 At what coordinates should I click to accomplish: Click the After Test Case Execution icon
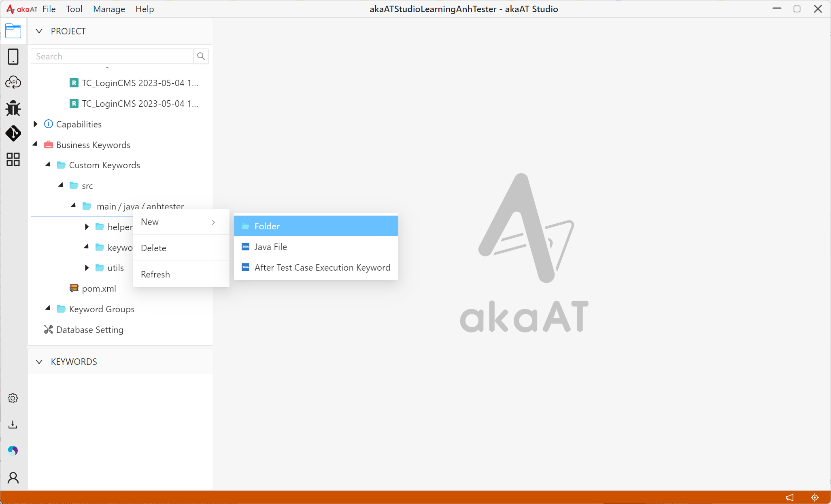pyautogui.click(x=245, y=267)
